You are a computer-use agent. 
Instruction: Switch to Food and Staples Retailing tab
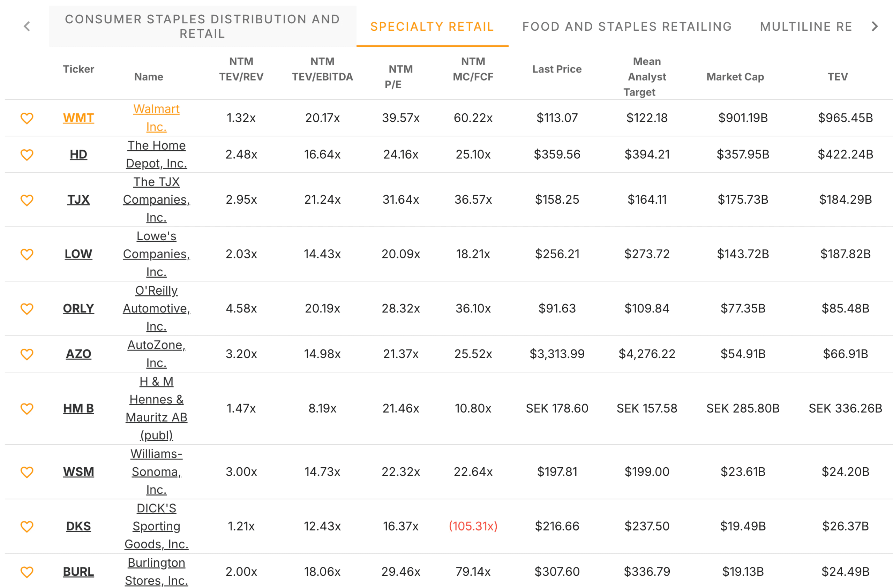(627, 26)
